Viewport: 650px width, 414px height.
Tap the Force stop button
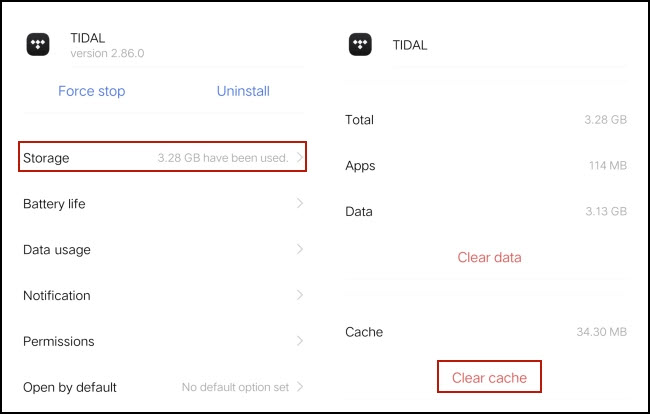coord(92,91)
